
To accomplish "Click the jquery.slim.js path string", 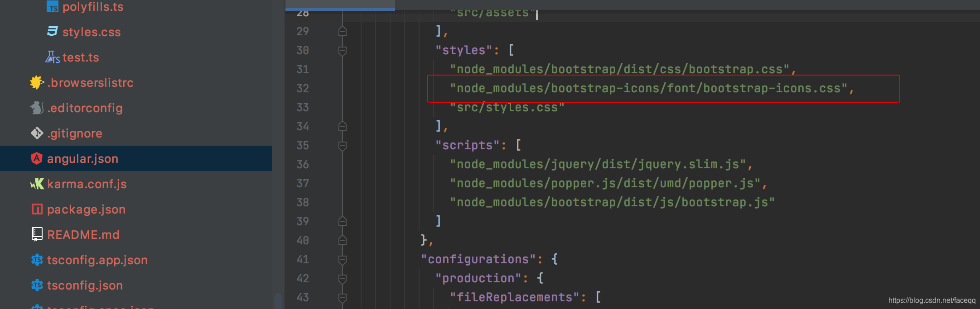I will point(598,164).
